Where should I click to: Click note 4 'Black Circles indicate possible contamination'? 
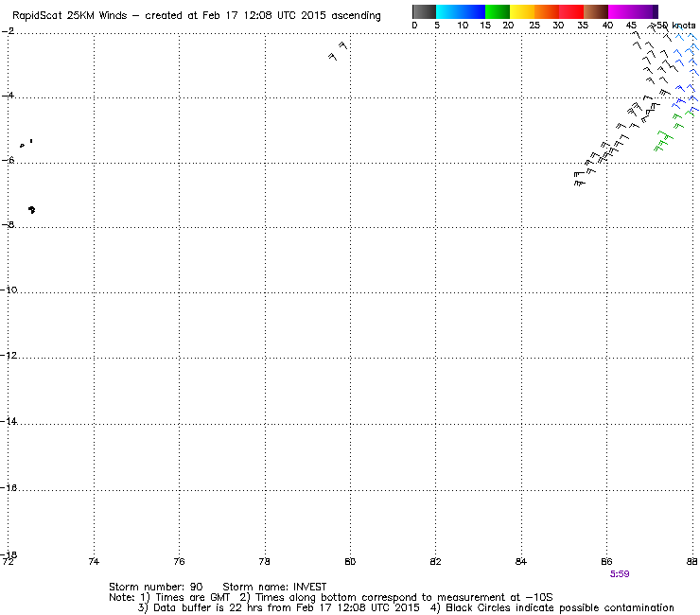[552, 607]
